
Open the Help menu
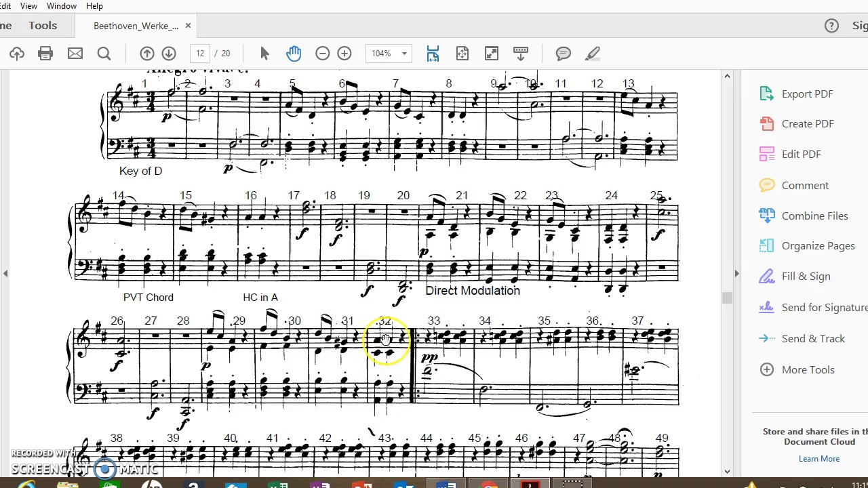coord(94,6)
